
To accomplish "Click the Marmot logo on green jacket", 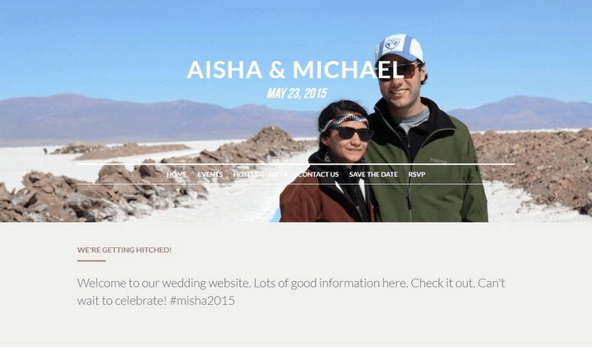I will [438, 161].
